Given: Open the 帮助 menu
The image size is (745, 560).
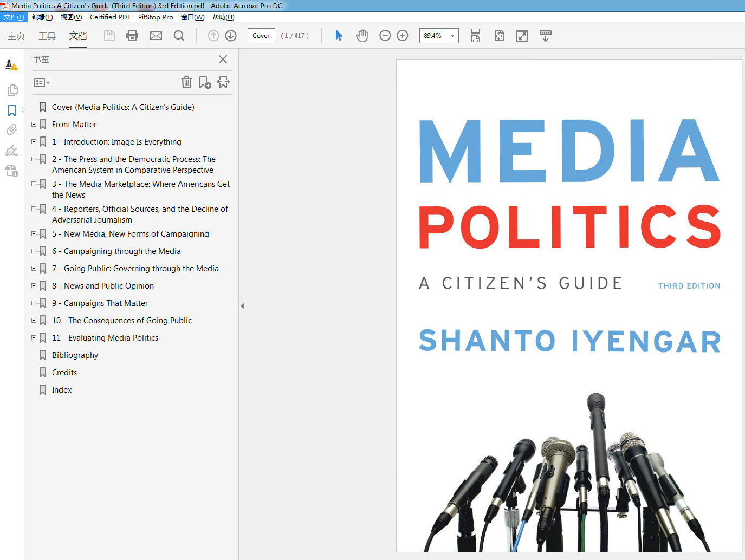Looking at the screenshot, I should click(x=223, y=17).
